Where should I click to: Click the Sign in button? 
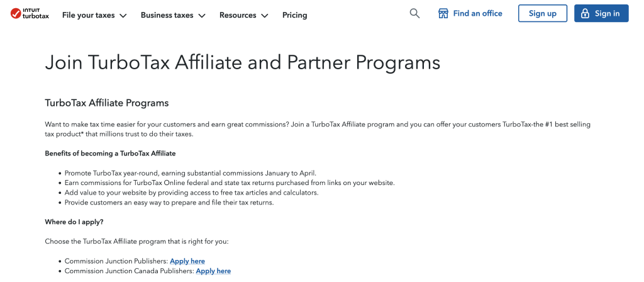[601, 13]
